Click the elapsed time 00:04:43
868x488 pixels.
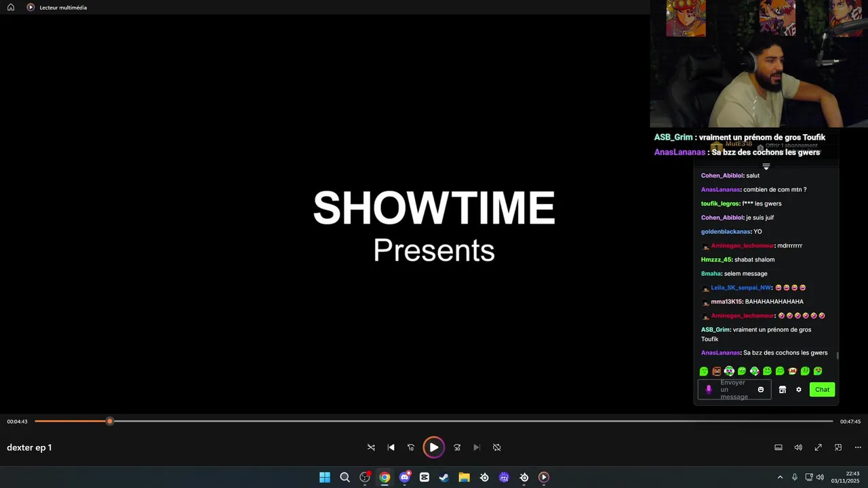18,422
